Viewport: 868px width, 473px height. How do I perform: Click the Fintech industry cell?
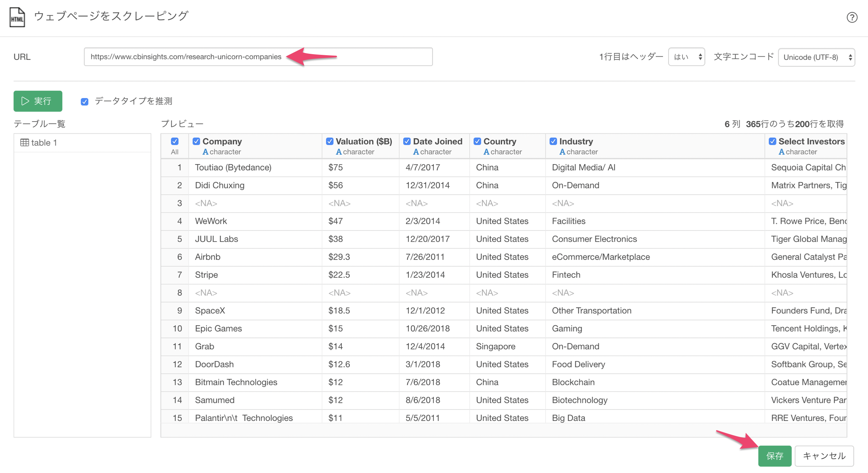coord(655,275)
